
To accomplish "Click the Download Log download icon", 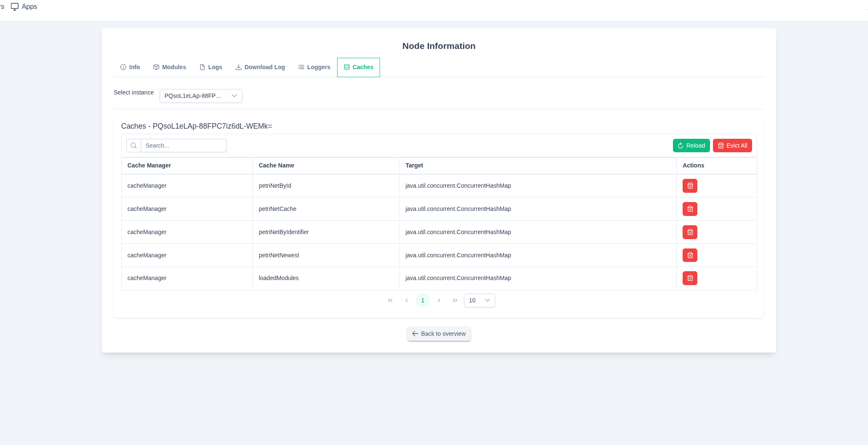I will click(x=238, y=67).
